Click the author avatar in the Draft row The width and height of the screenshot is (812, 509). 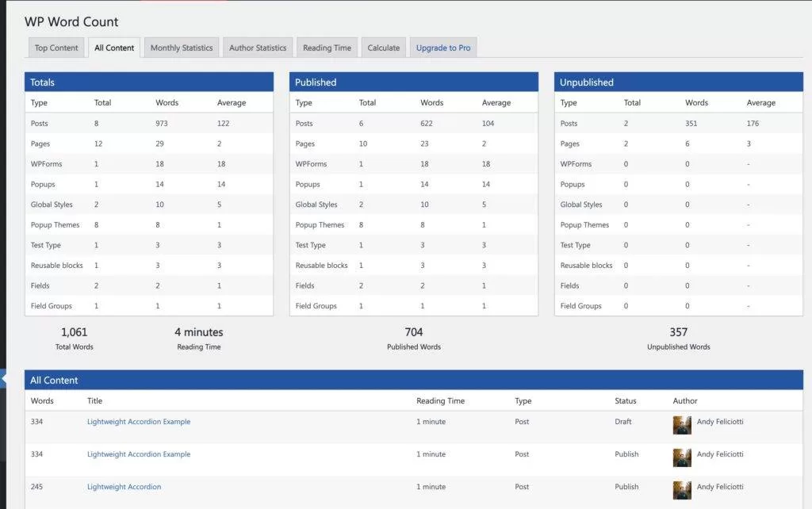[x=682, y=425]
